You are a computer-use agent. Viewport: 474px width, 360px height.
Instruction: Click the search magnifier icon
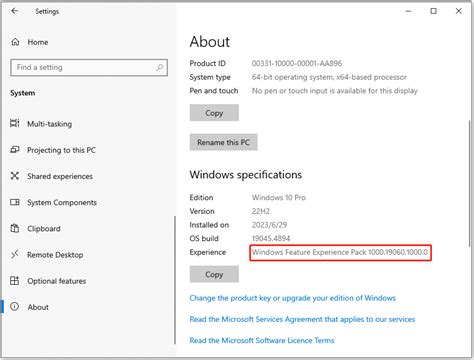click(160, 68)
